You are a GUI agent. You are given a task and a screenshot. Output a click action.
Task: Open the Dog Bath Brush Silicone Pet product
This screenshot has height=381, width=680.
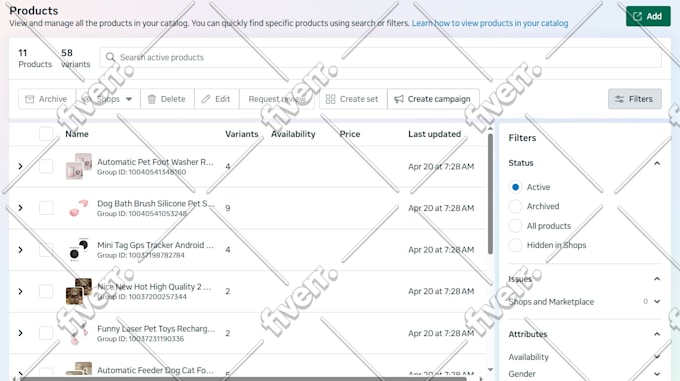click(156, 203)
